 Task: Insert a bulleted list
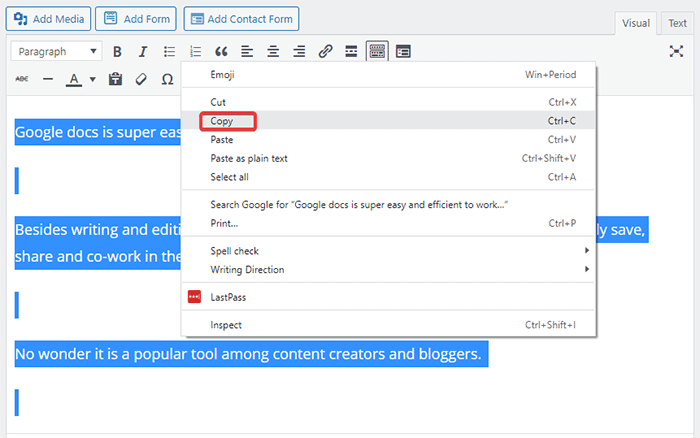pyautogui.click(x=170, y=52)
